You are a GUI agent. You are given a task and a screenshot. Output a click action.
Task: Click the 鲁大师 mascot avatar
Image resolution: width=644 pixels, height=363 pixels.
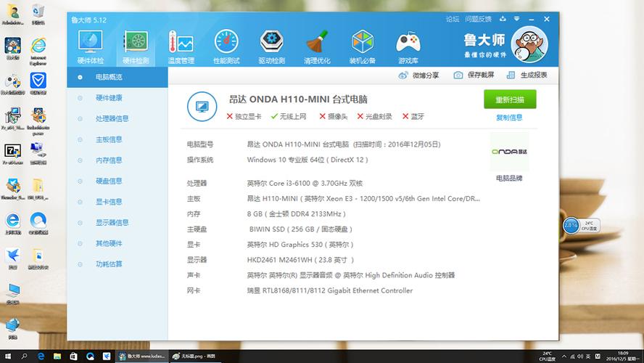coord(529,44)
